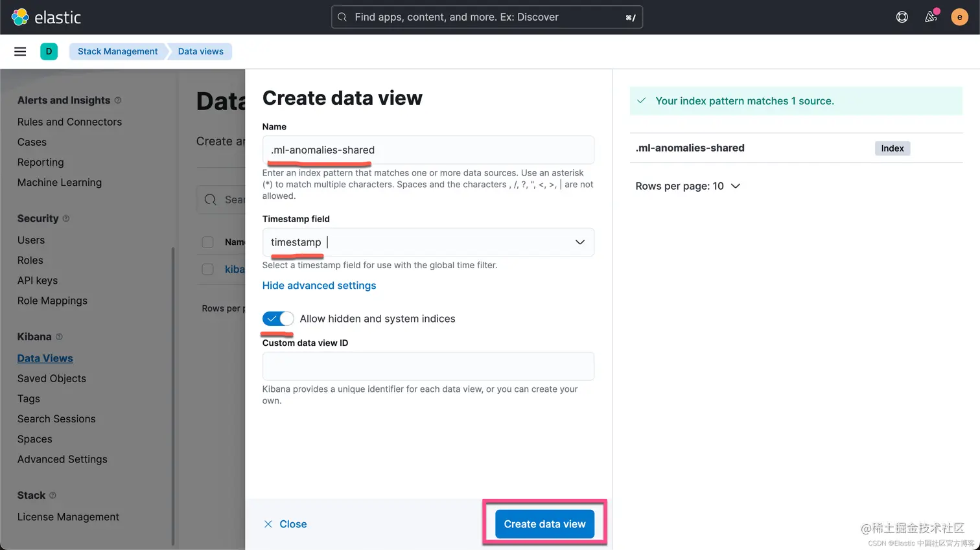Click the Create data view button
980x550 pixels.
(x=544, y=524)
